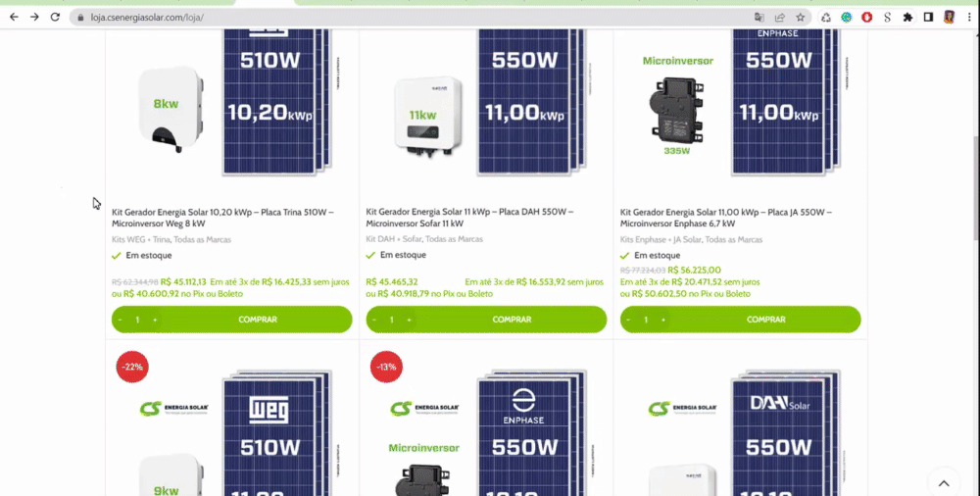This screenshot has width=980, height=496.
Task: Decrease quantity for DAH 550W Sofar kit
Action: click(x=374, y=320)
